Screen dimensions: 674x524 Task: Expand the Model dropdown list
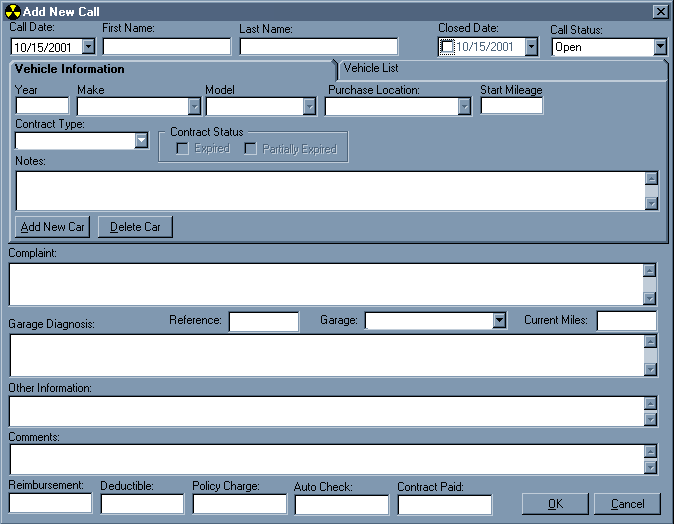(x=309, y=106)
